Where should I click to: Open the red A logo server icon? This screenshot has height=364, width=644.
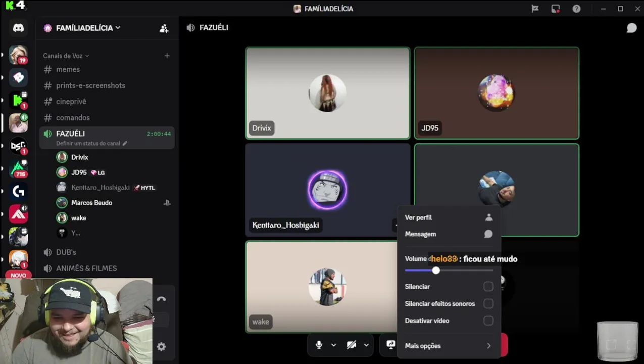pos(19,214)
